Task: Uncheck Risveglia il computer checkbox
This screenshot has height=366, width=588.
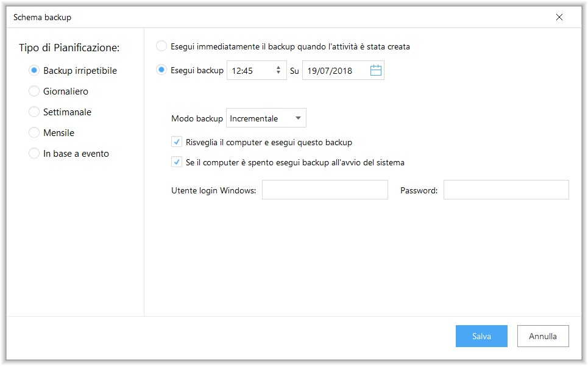Action: 177,141
